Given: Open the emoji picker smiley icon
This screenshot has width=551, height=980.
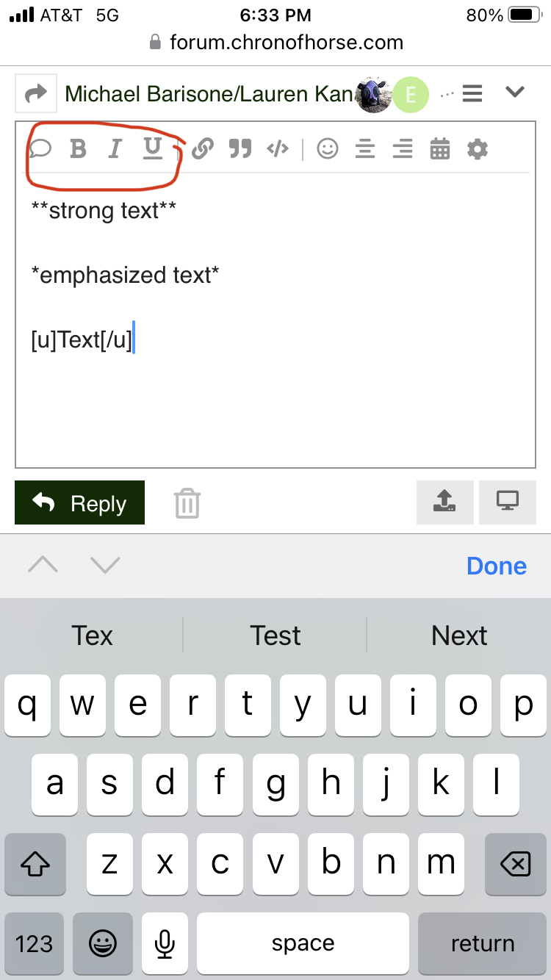Looking at the screenshot, I should (328, 149).
